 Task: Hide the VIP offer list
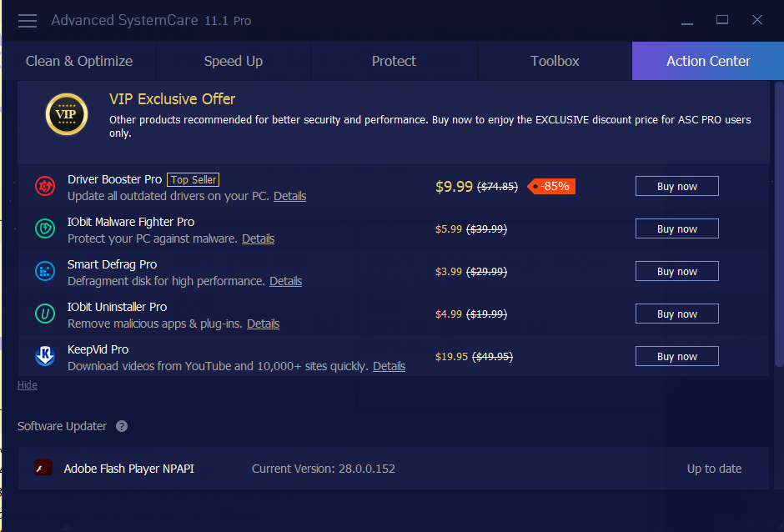tap(28, 385)
